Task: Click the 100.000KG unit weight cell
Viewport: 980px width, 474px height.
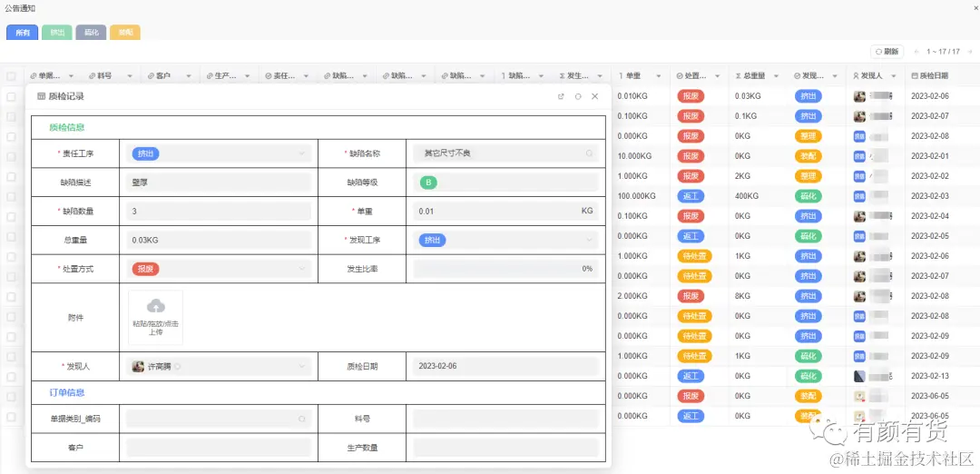Action: click(636, 196)
